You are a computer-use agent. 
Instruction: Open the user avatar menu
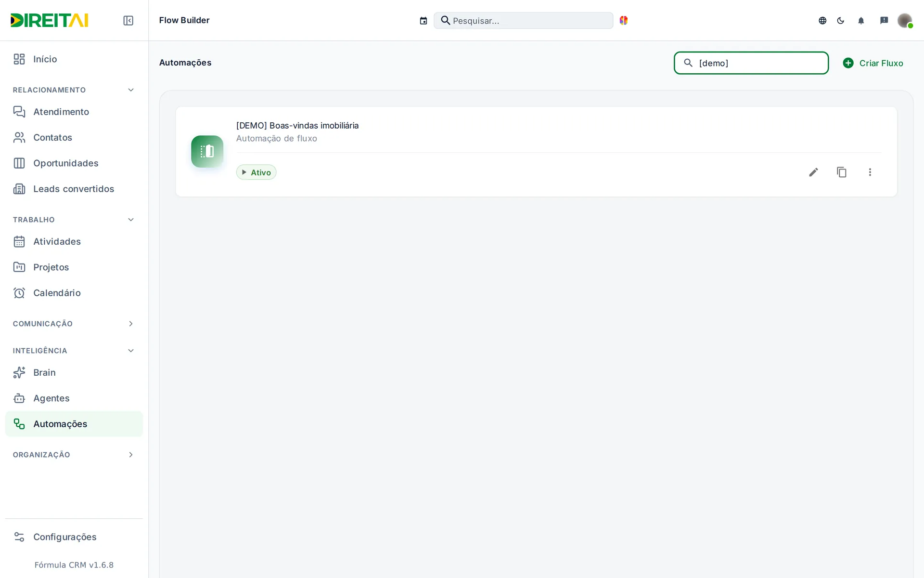coord(905,21)
